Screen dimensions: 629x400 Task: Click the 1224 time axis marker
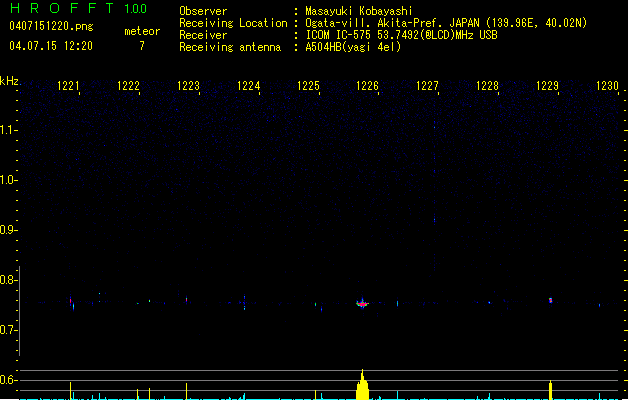click(248, 86)
